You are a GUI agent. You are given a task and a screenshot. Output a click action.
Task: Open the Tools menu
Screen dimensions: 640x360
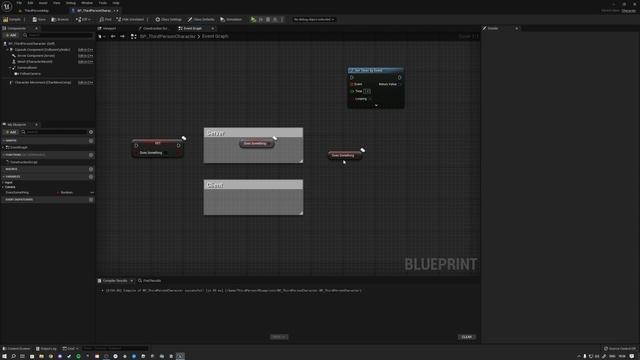(x=102, y=3)
